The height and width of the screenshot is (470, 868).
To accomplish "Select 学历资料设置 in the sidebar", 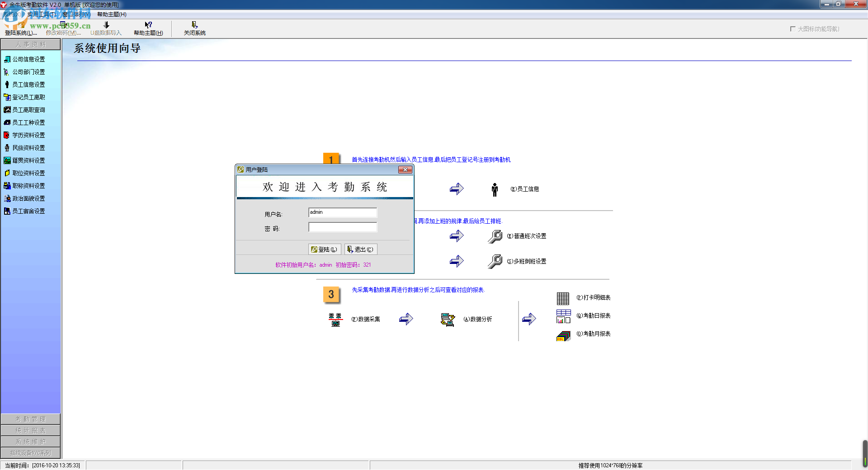I will pos(25,135).
